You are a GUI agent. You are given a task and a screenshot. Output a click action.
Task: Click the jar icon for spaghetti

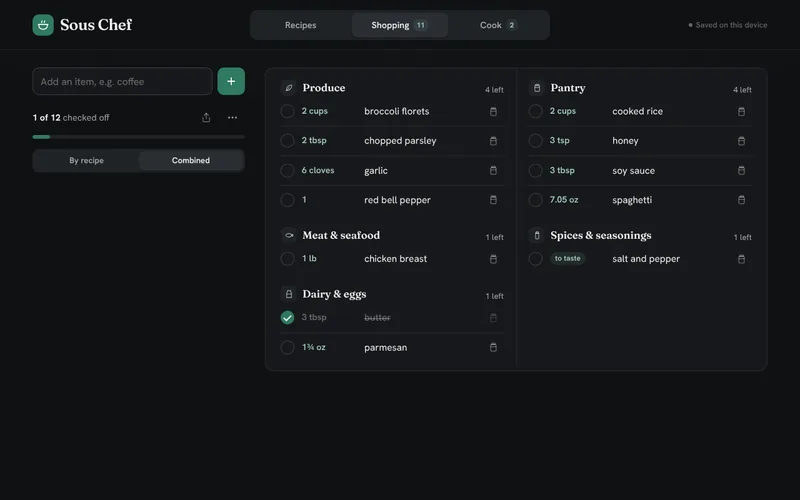coord(741,200)
